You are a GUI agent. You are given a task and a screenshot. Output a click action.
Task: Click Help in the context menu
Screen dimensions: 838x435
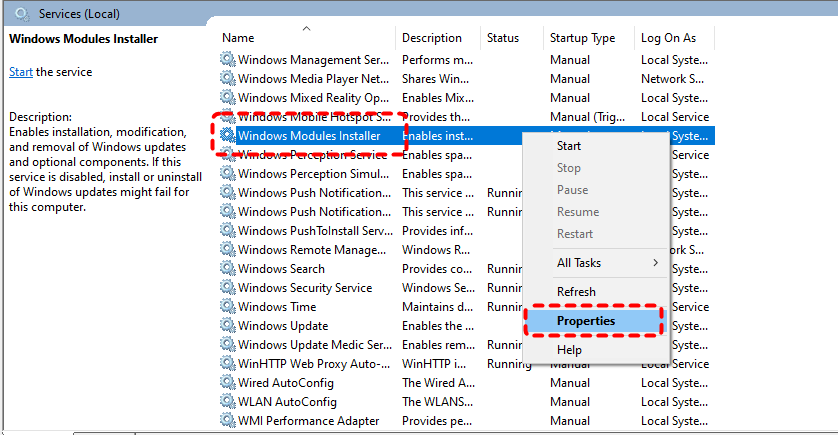(569, 350)
